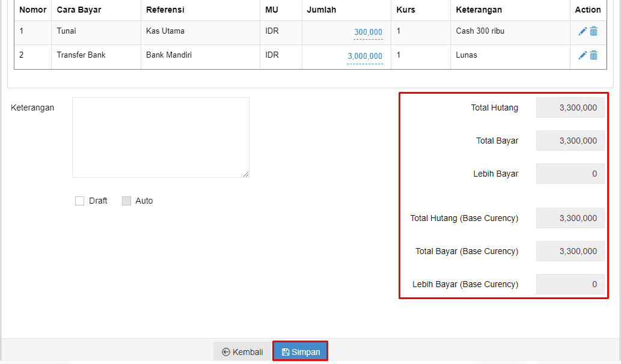
Task: Click the MU column header
Action: click(x=281, y=10)
